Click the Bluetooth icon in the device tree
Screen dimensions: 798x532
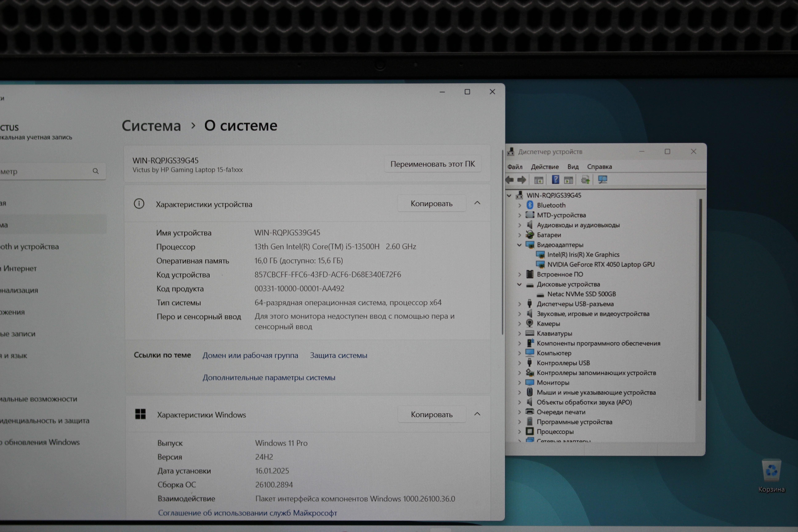point(530,205)
